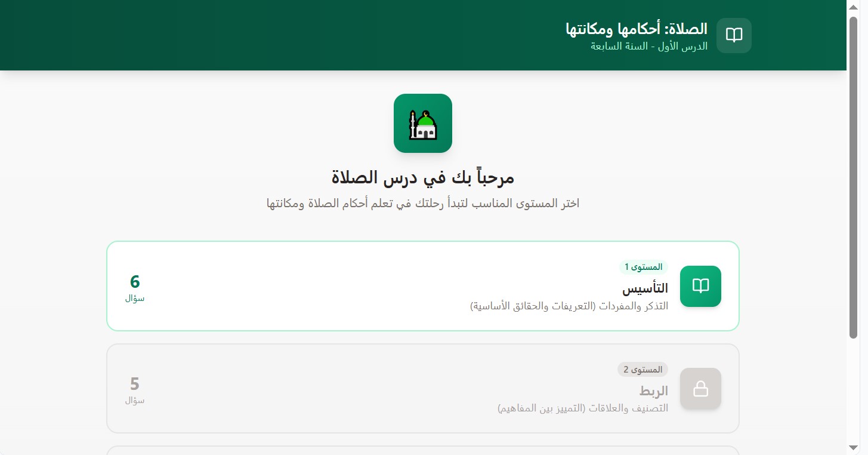Click the description التصنيف والعلاقات
This screenshot has height=455, width=868.
pyautogui.click(x=583, y=408)
